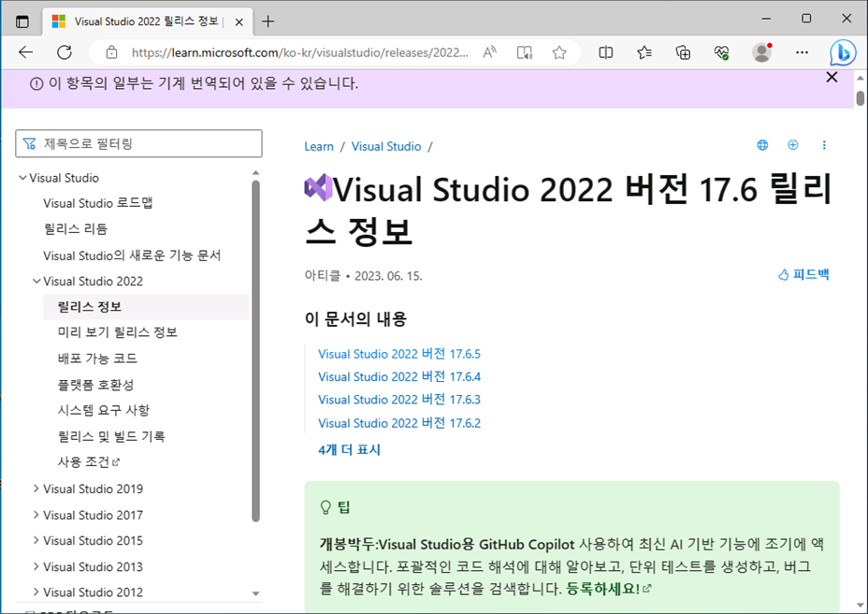Select 미리 보기 릴리스 정보

[x=117, y=332]
